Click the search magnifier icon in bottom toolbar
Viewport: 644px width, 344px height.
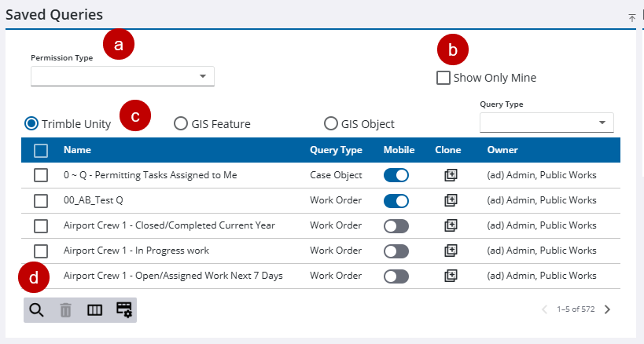(x=36, y=310)
